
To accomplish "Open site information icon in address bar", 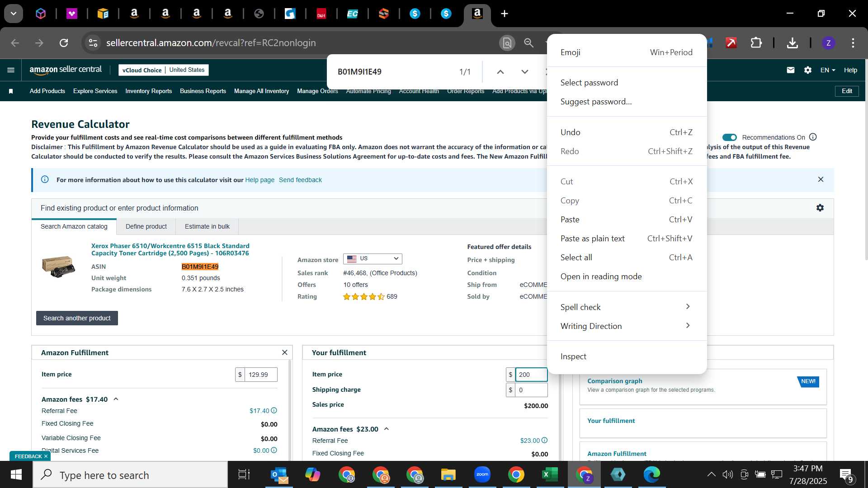I will (93, 43).
